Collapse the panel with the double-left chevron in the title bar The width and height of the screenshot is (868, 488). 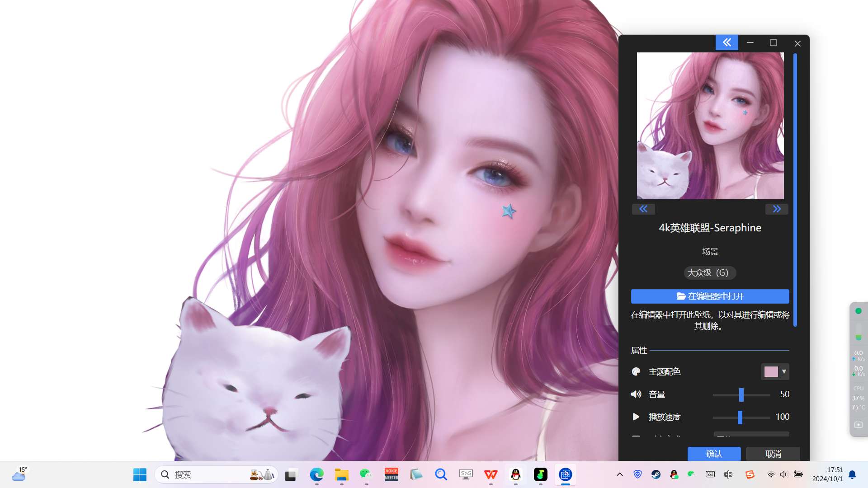pos(726,42)
